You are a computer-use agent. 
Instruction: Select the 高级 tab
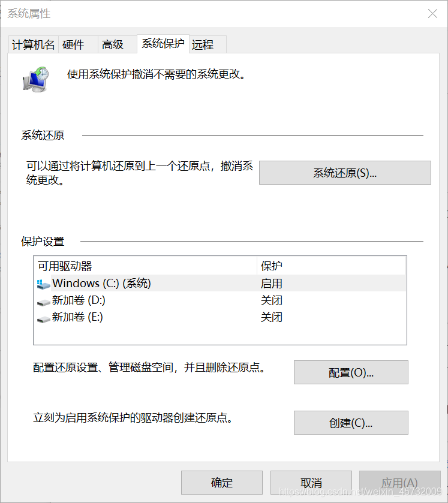coord(118,44)
